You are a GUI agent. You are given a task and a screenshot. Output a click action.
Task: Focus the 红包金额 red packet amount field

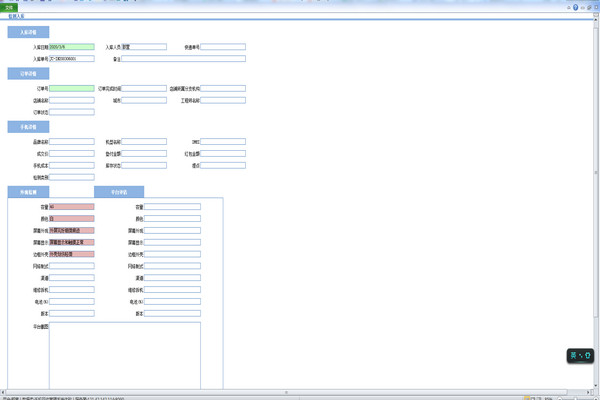223,153
